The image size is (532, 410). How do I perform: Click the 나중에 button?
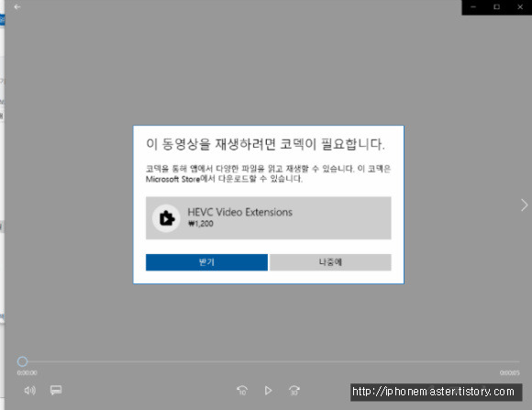pos(330,262)
